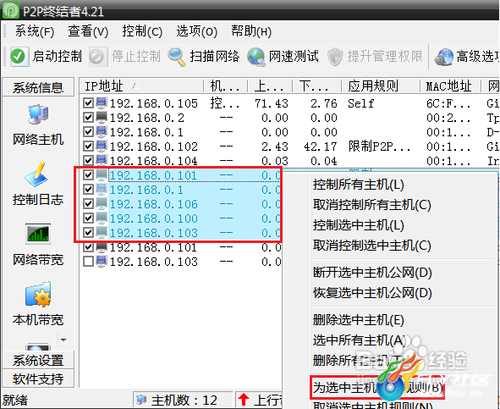The height and width of the screenshot is (409, 500).
Task: Click the 71.43 upload value
Action: pyautogui.click(x=271, y=103)
